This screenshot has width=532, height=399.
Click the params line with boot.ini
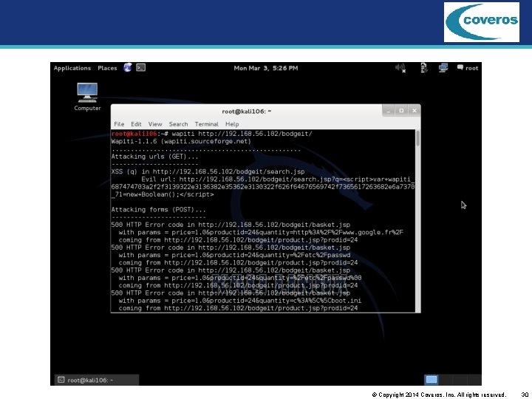(240, 301)
